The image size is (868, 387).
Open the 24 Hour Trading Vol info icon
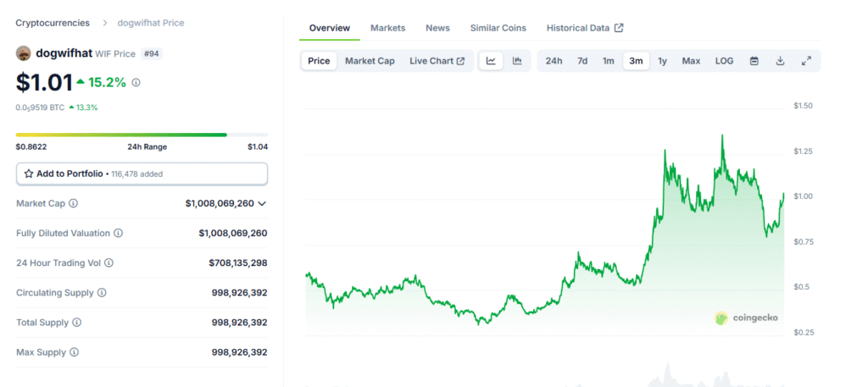coord(109,263)
